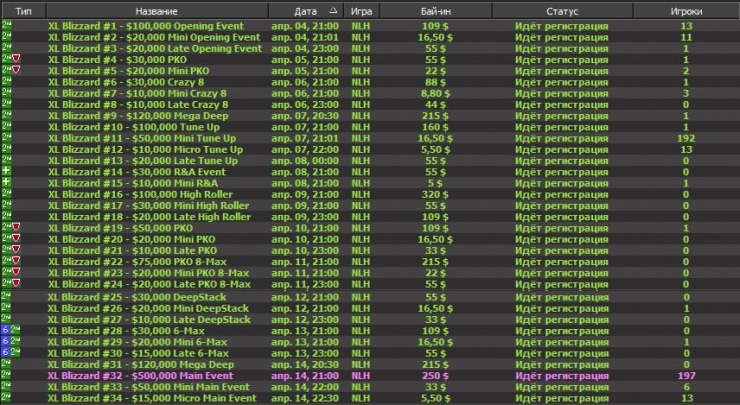This screenshot has width=740, height=405.
Task: Sort by the Игра column header
Action: pyautogui.click(x=362, y=11)
